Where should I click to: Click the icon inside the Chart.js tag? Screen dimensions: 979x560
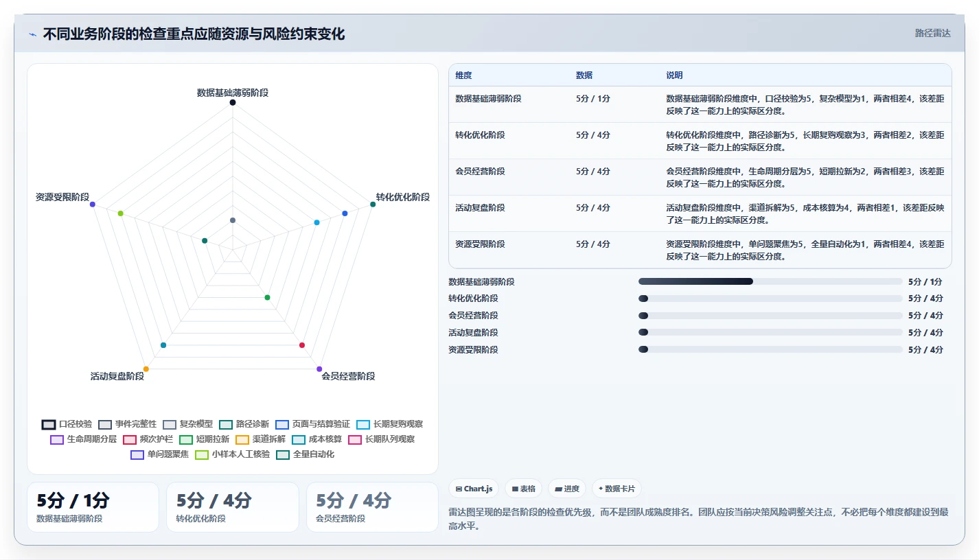click(459, 489)
